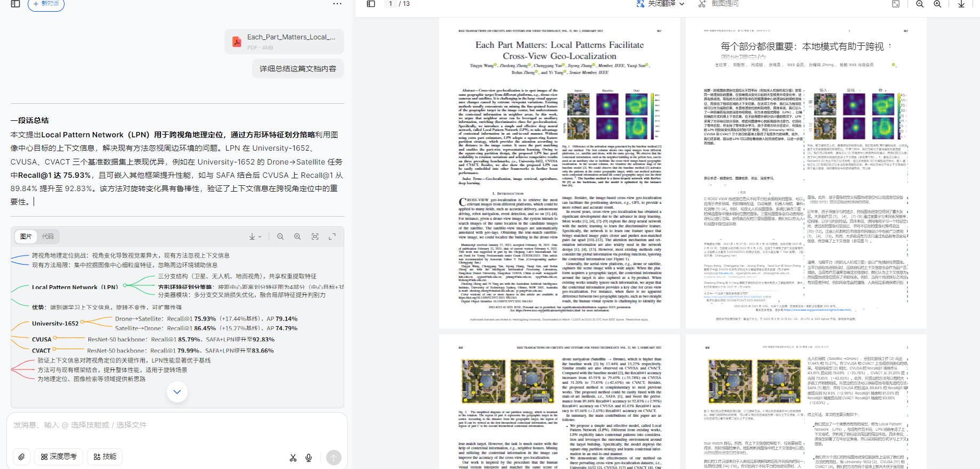Click the message 详细总结这篇文档内容

click(298, 69)
